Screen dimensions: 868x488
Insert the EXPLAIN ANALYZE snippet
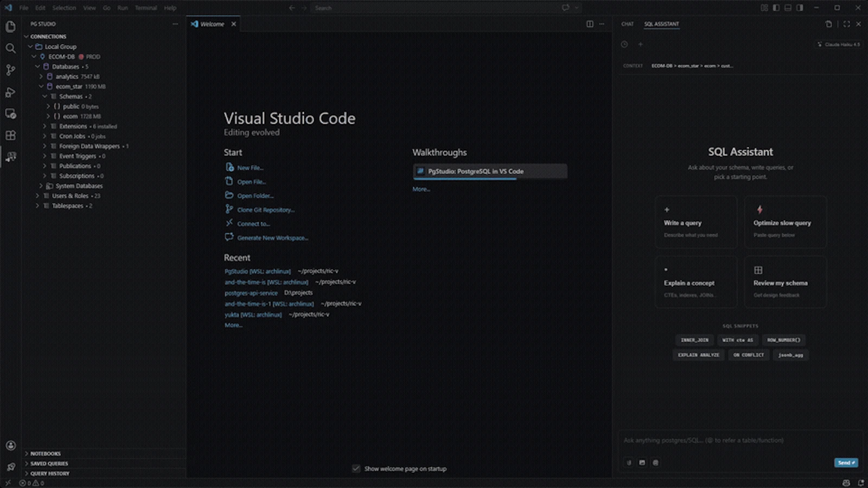pos(698,355)
